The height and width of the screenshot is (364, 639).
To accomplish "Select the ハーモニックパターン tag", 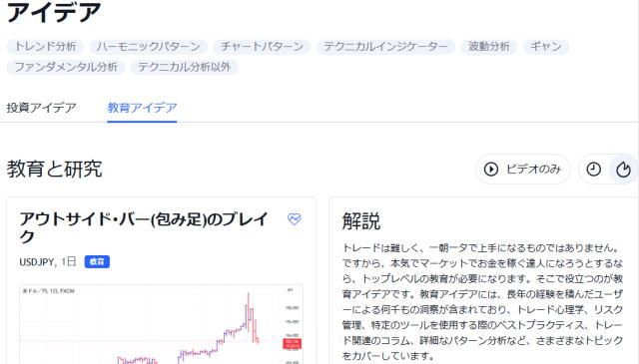I will click(149, 47).
